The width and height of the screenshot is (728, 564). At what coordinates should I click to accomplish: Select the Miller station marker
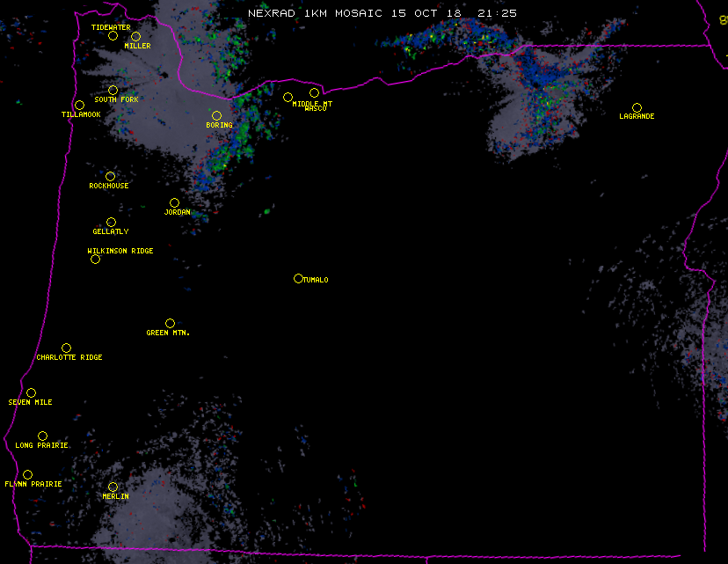[x=135, y=37]
